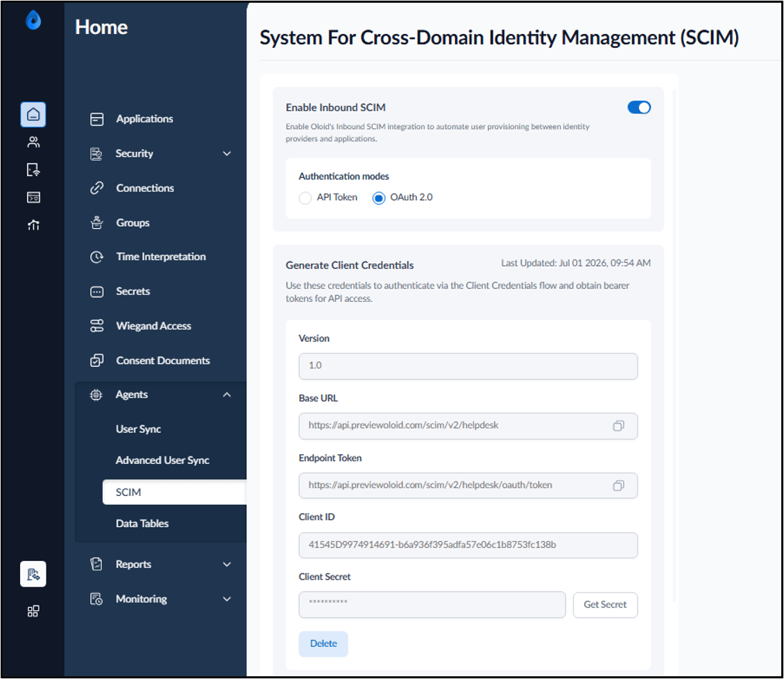Expand the Monitoring section chevron

pyautogui.click(x=227, y=599)
